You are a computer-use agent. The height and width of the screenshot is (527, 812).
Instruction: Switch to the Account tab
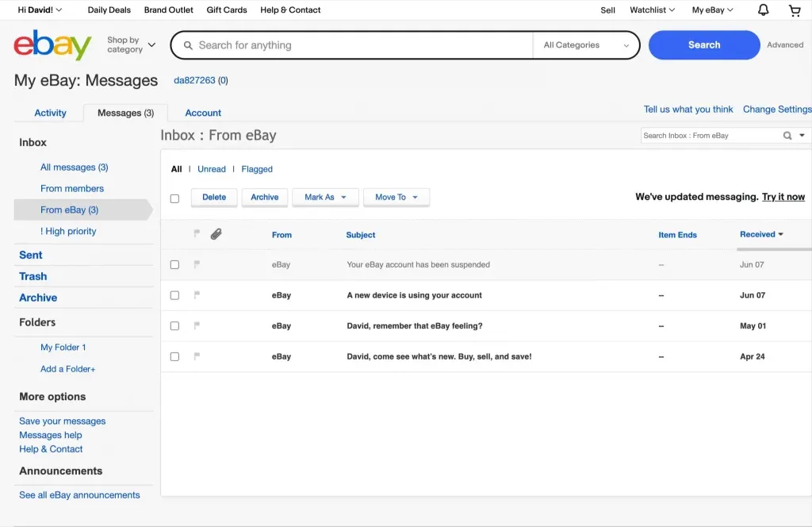tap(202, 113)
